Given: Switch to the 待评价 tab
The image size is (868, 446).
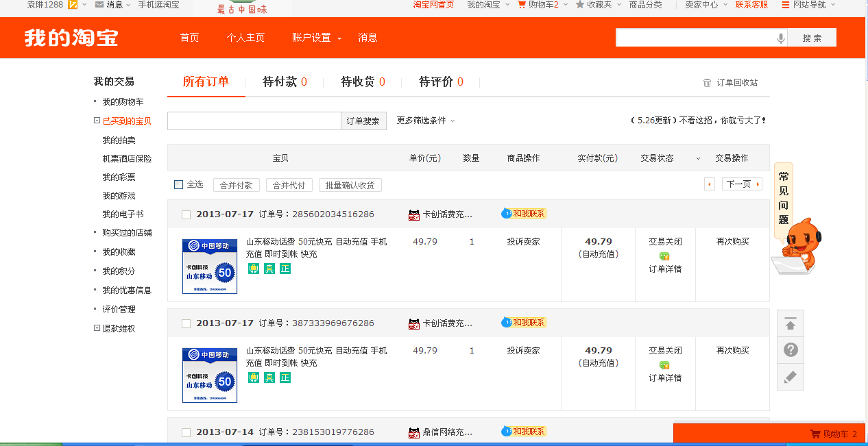Looking at the screenshot, I should pyautogui.click(x=440, y=82).
